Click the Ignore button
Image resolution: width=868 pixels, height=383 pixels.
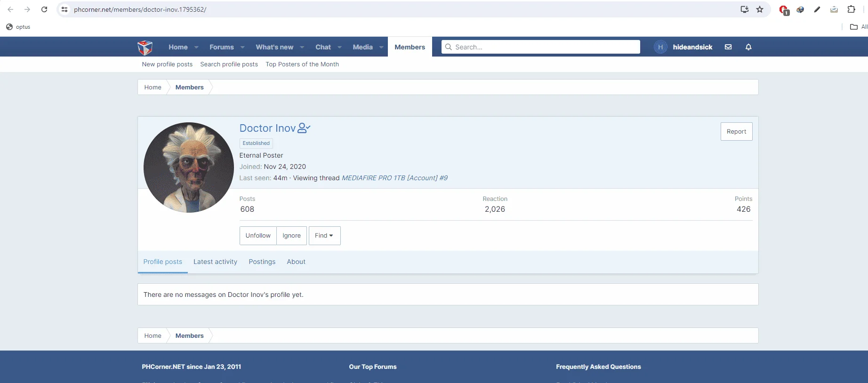click(292, 236)
